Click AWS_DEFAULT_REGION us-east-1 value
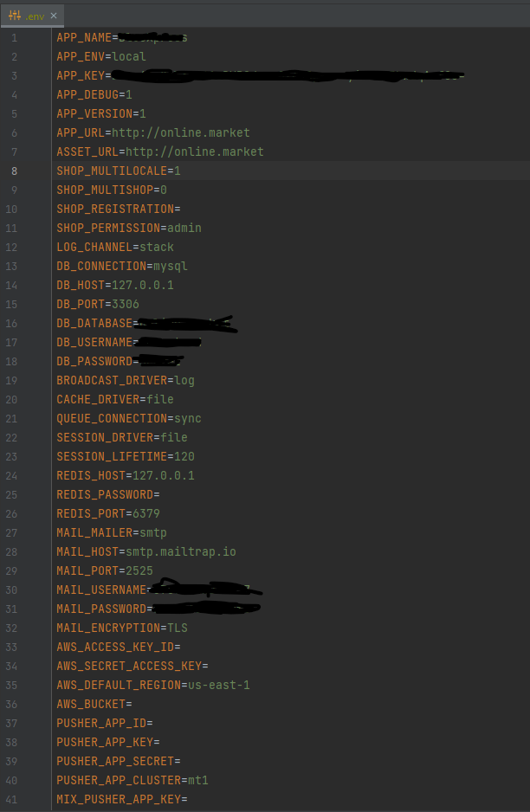Viewport: 530px width, 812px height. point(218,685)
